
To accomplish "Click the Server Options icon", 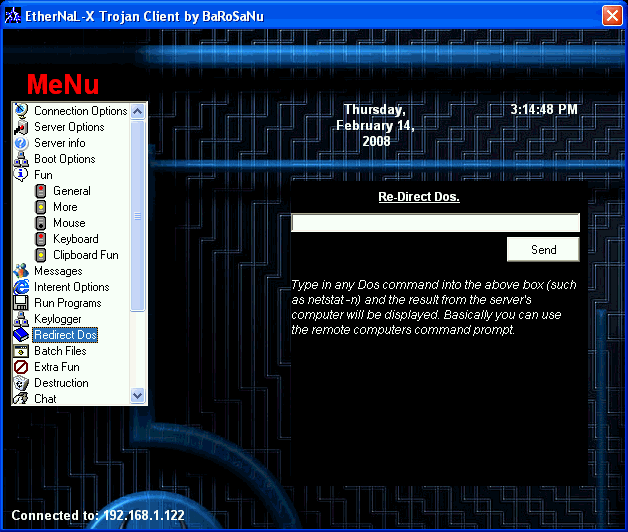I will tap(21, 127).
